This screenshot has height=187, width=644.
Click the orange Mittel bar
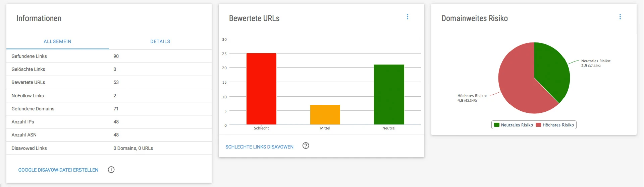325,115
